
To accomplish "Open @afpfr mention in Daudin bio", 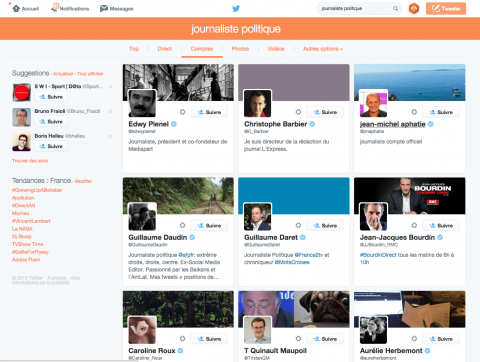I will pos(186,255).
